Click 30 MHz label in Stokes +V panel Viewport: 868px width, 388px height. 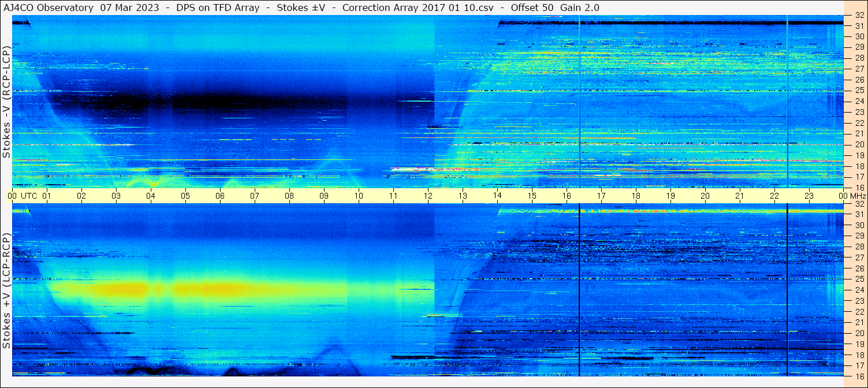[x=859, y=225]
